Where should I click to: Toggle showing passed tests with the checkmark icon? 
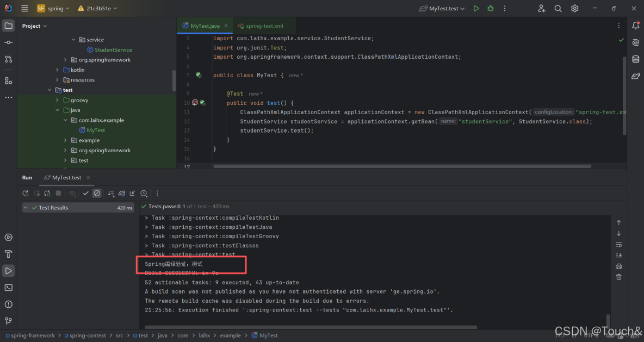tap(85, 193)
